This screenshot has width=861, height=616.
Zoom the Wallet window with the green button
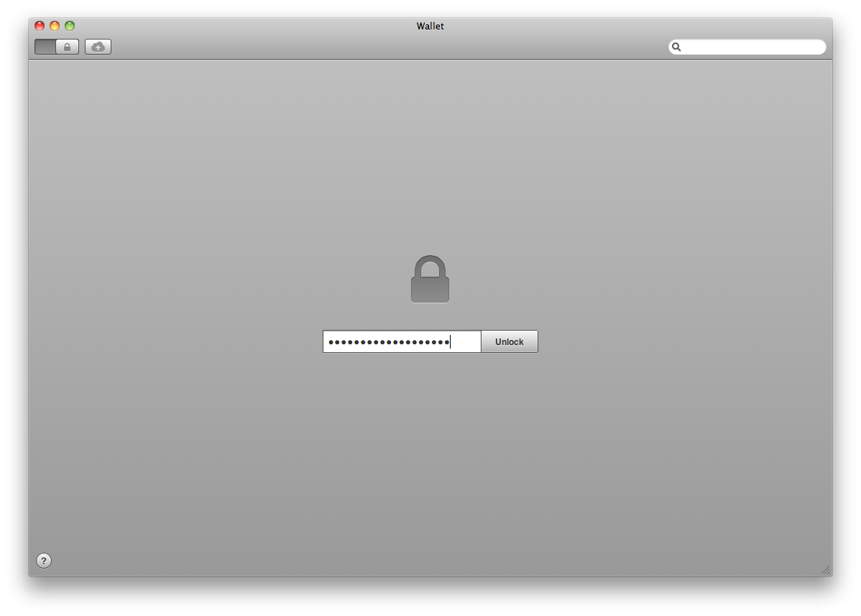(70, 26)
